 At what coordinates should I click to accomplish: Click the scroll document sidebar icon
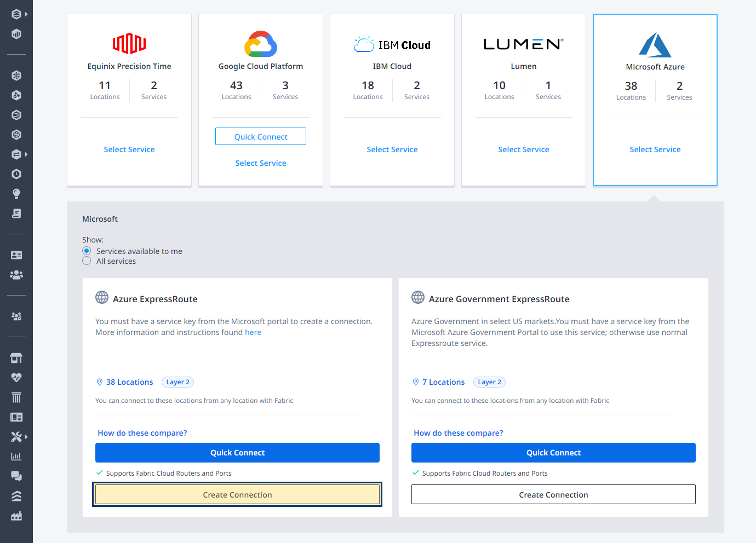pos(16,213)
